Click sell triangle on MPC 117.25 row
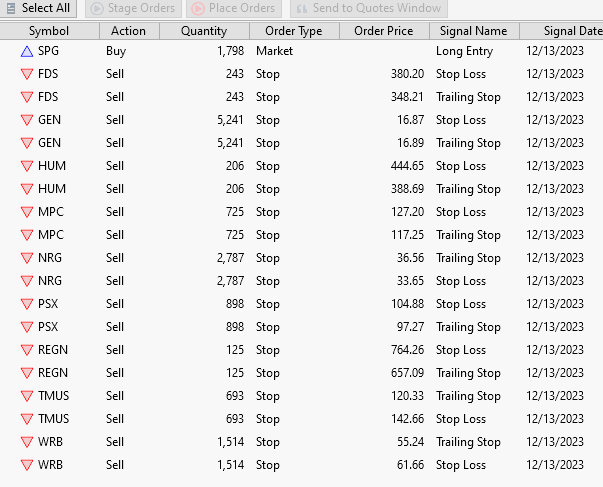This screenshot has width=603, height=487. pos(27,235)
